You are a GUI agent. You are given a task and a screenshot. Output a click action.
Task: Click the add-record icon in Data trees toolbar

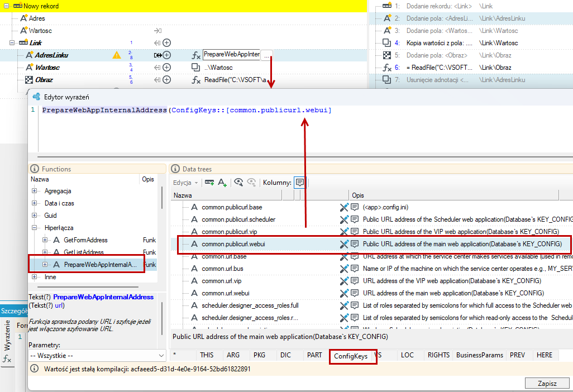point(209,182)
